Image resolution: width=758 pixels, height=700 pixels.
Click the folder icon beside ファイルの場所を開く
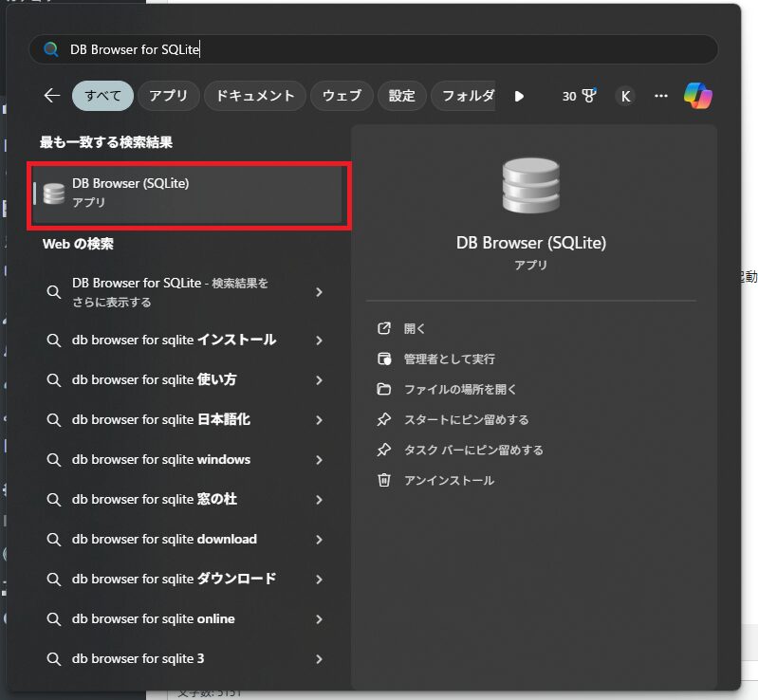[384, 389]
